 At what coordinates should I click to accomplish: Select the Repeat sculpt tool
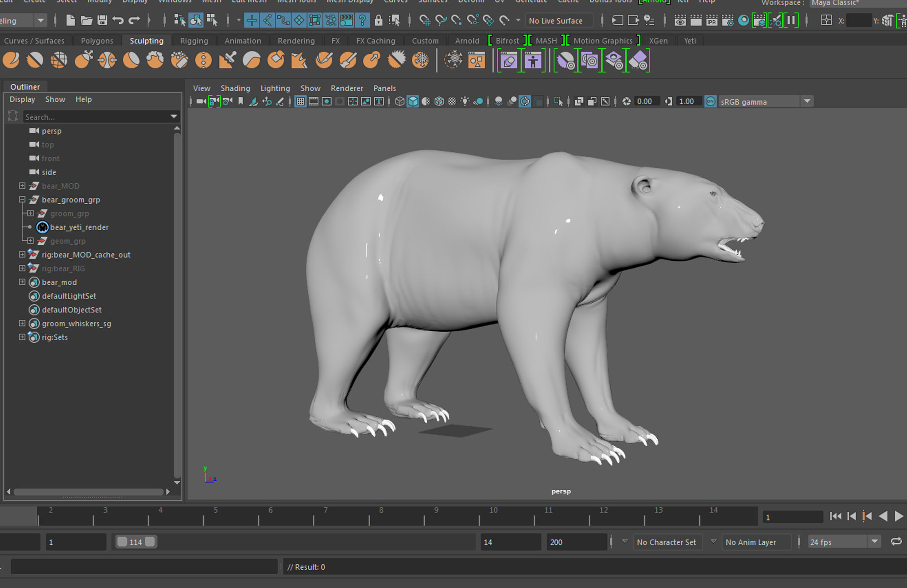pyautogui.click(x=203, y=60)
